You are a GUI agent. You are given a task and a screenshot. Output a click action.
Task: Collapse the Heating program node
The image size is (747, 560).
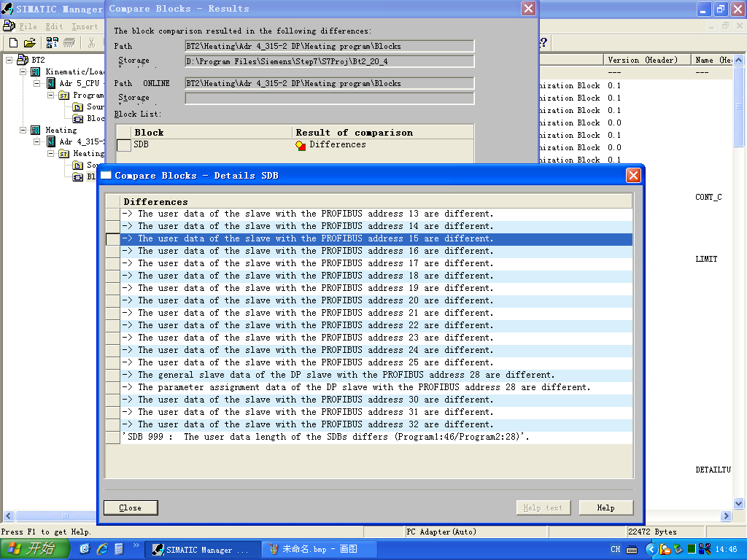pyautogui.click(x=50, y=153)
